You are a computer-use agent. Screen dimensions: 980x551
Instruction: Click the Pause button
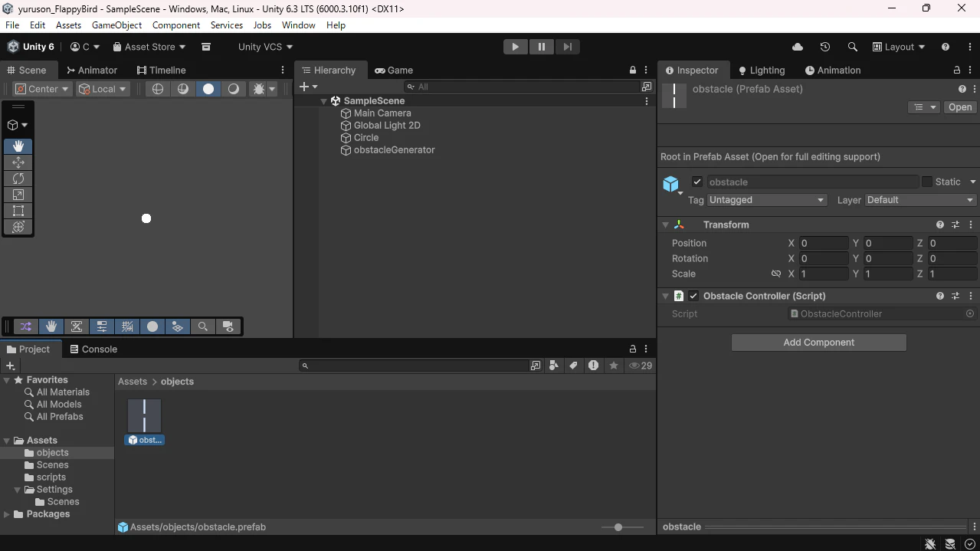tap(541, 47)
